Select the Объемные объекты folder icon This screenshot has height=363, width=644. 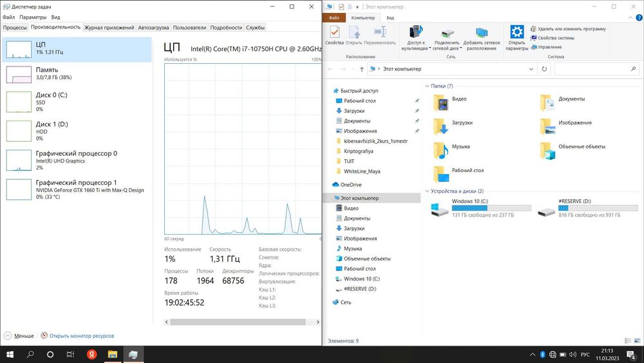(x=547, y=150)
